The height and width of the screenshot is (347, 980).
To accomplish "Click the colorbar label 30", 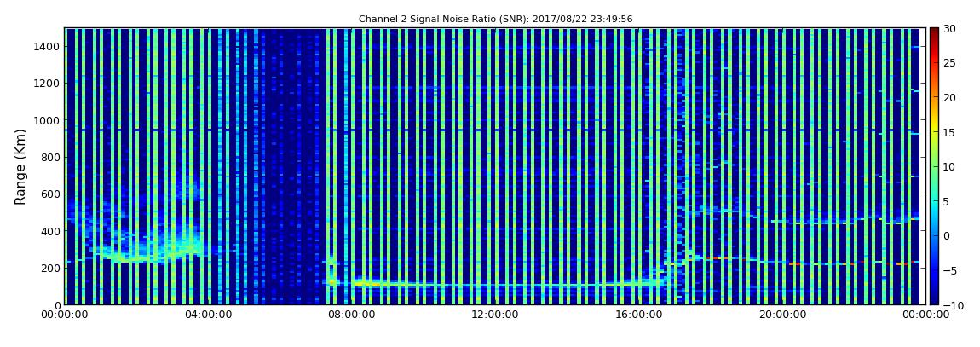I will (950, 29).
